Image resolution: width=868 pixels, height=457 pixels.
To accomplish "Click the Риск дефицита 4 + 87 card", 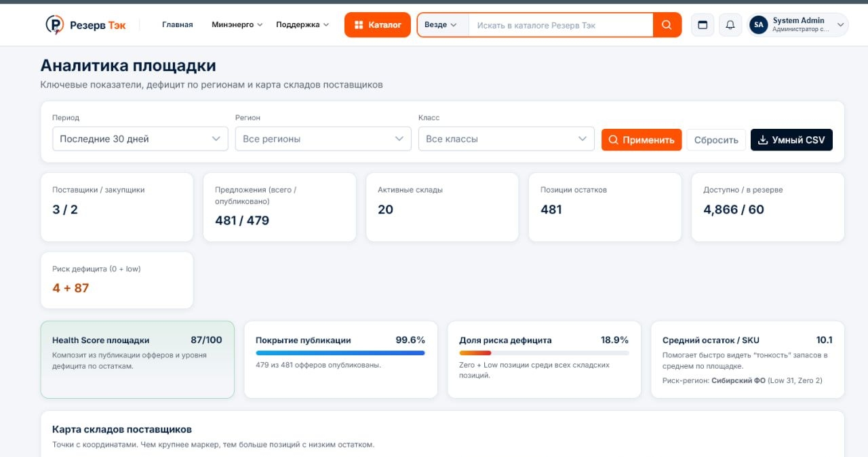I will [117, 280].
